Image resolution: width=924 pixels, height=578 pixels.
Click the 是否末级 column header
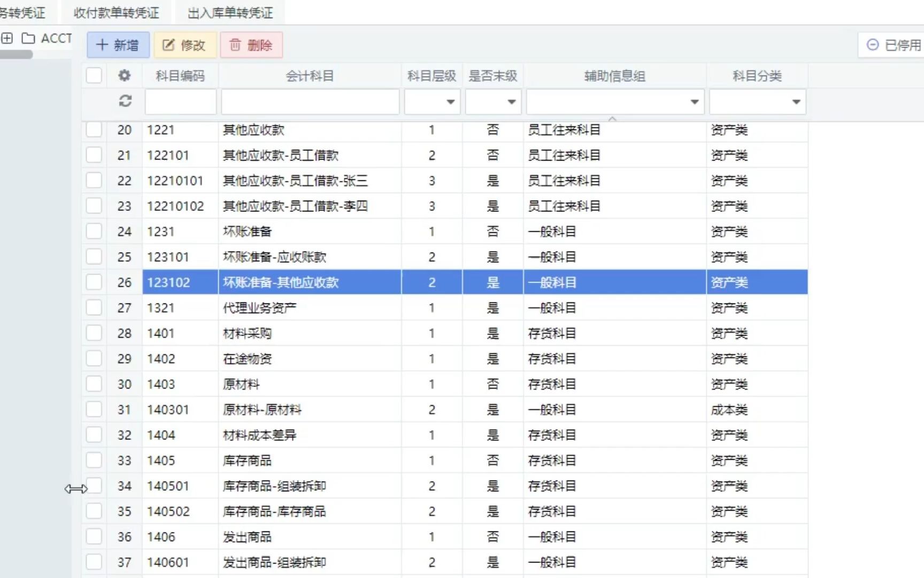coord(493,76)
